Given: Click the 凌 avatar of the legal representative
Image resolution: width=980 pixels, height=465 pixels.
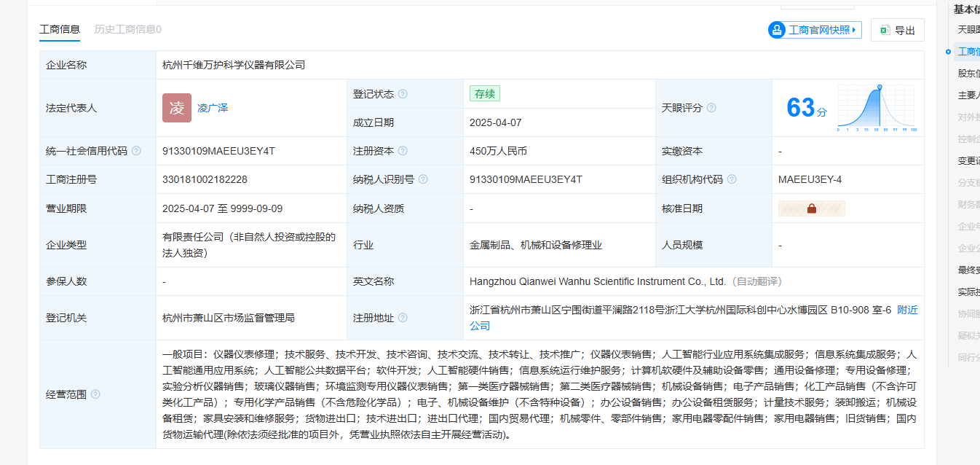Looking at the screenshot, I should pyautogui.click(x=177, y=108).
